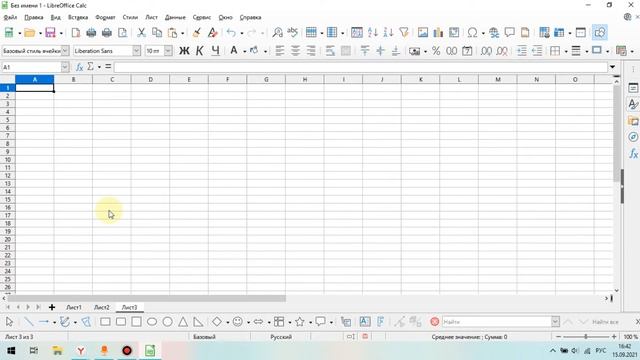This screenshot has height=360, width=640.
Task: Insert chart icon
Action: point(438,33)
